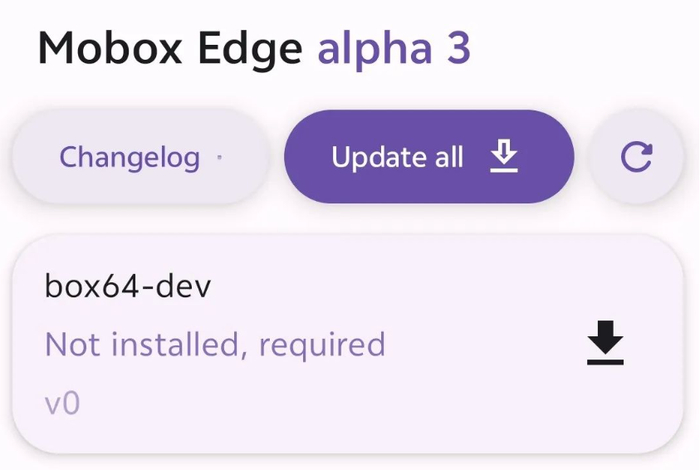The height and width of the screenshot is (470, 700).
Task: Select the box64-dev package card
Action: tap(348, 344)
